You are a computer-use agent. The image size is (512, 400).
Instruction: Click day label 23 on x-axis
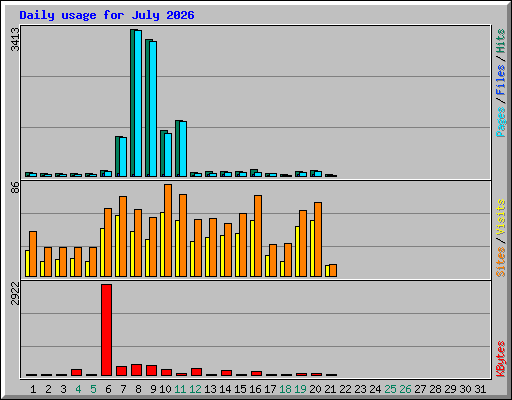pyautogui.click(x=360, y=389)
